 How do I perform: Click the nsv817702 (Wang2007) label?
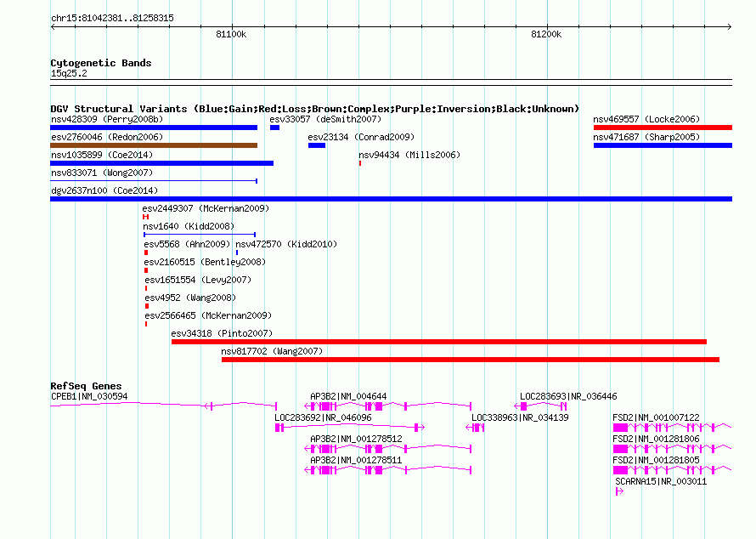(x=272, y=351)
